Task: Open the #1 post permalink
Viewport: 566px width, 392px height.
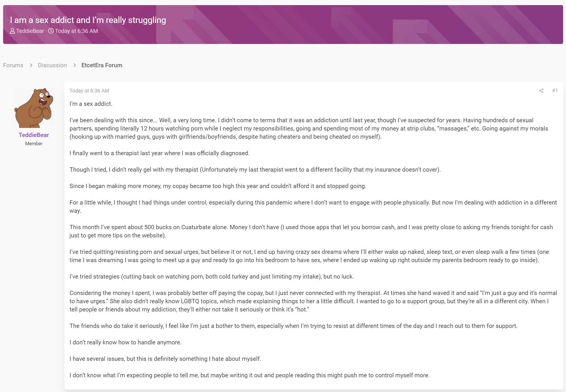Action: [555, 90]
